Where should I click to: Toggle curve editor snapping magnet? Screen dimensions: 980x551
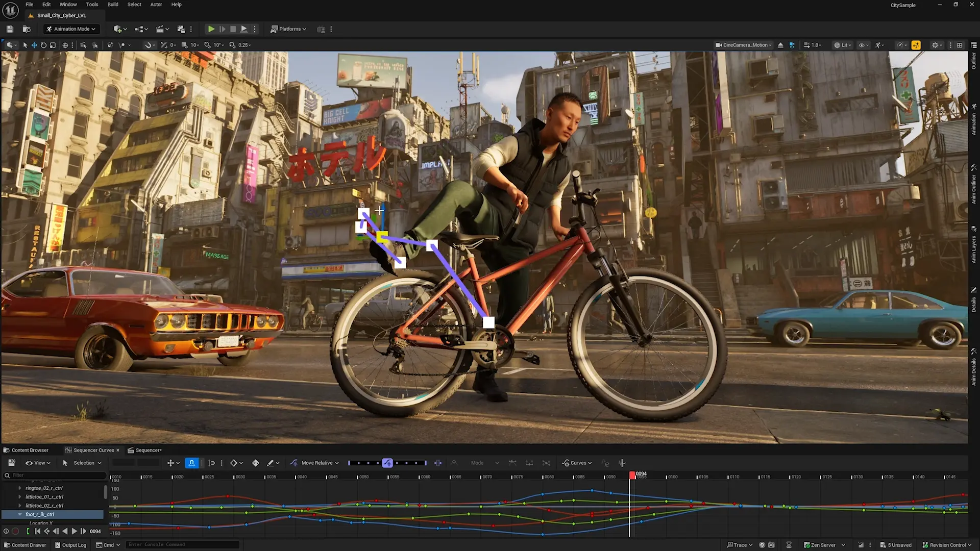click(191, 463)
